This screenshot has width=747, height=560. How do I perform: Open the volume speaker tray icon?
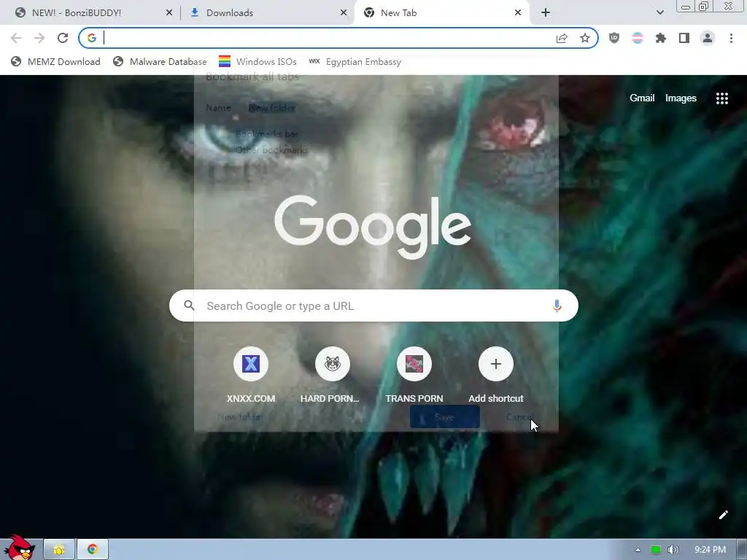point(673,550)
